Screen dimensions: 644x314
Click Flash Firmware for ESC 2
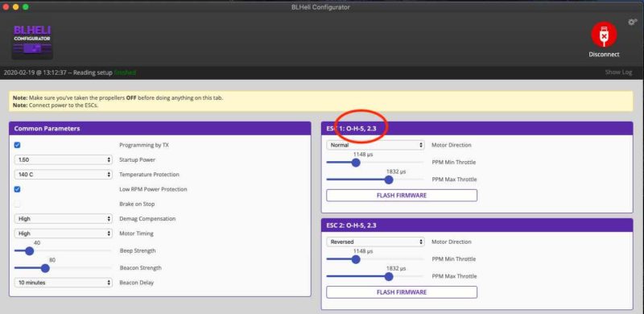402,292
